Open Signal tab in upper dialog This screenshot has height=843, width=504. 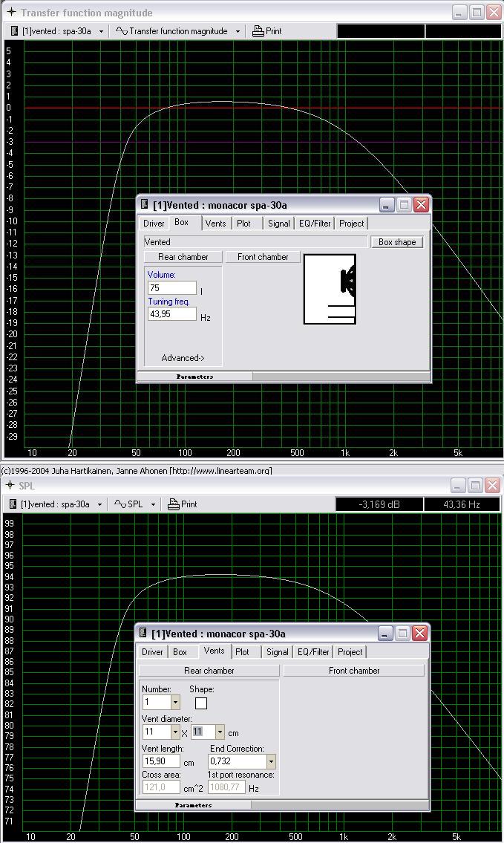coord(279,223)
